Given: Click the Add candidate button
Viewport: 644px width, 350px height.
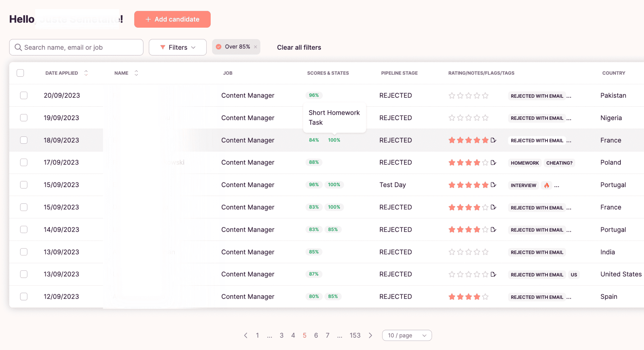Looking at the screenshot, I should [x=172, y=19].
